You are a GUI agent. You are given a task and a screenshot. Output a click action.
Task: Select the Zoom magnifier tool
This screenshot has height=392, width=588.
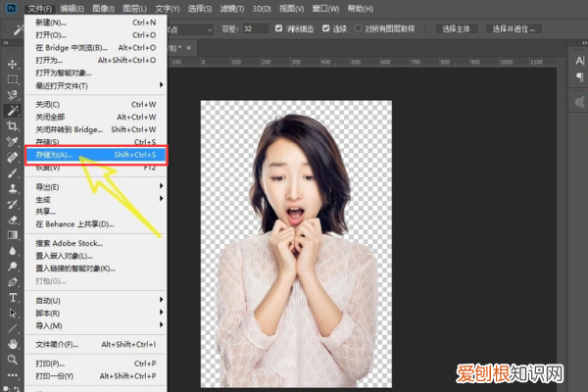pos(13,360)
